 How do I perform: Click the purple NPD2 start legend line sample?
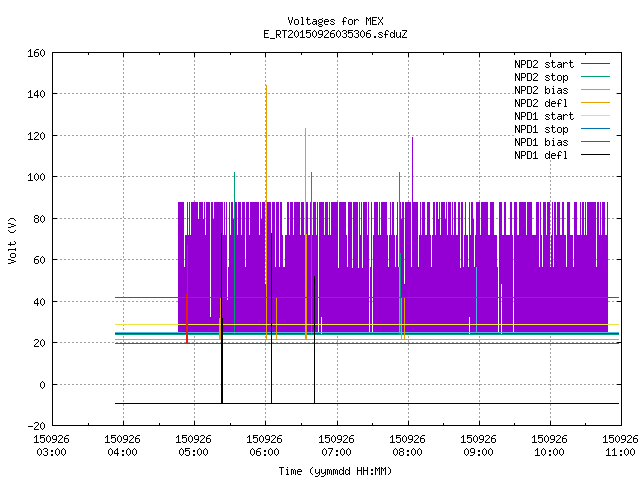pos(595,64)
